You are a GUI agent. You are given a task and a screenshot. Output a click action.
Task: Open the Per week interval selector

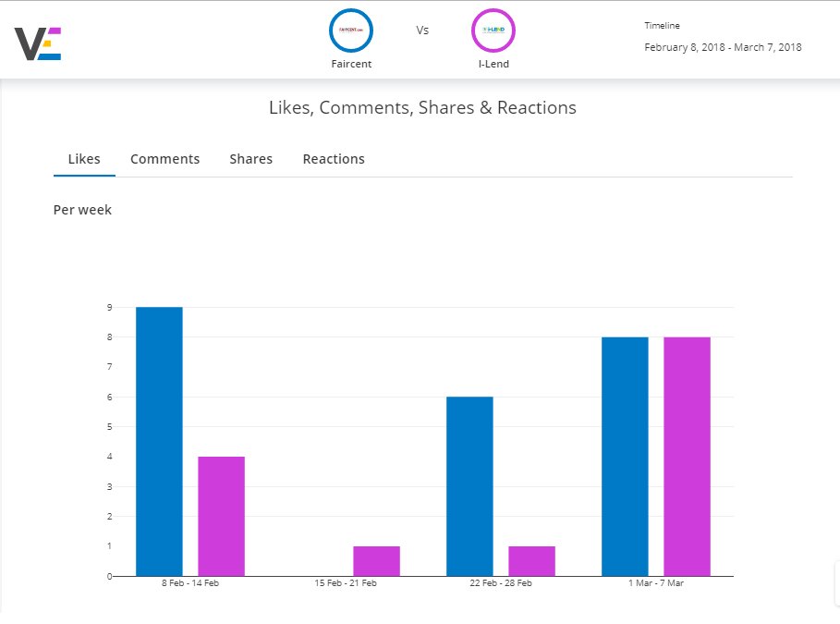coord(82,210)
